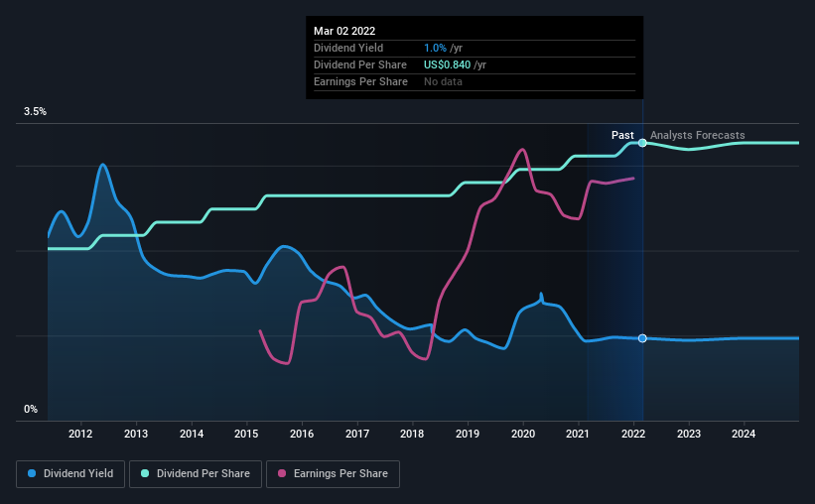Image resolution: width=815 pixels, height=504 pixels.
Task: Click the Analysts Forecasts label
Action: (x=698, y=135)
